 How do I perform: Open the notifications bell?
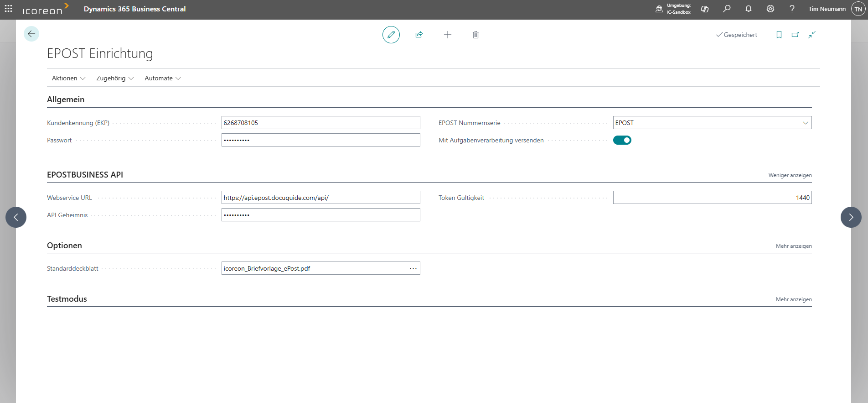[x=749, y=9]
